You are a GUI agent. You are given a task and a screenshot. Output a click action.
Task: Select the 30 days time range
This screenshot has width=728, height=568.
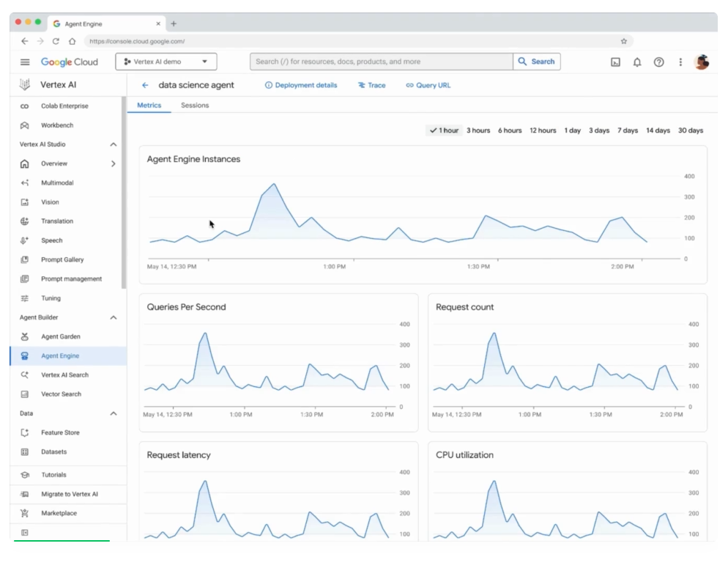(x=690, y=130)
